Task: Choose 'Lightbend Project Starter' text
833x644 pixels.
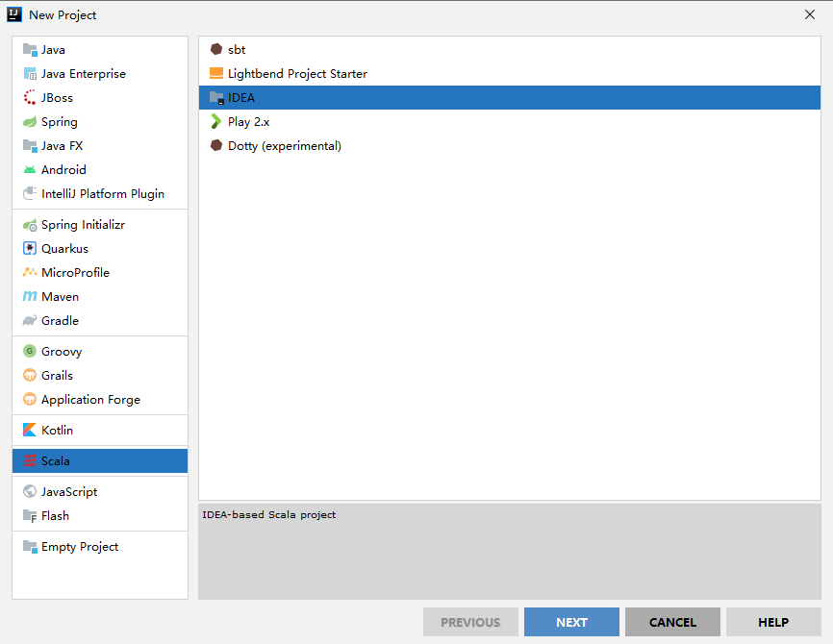Action: (297, 74)
